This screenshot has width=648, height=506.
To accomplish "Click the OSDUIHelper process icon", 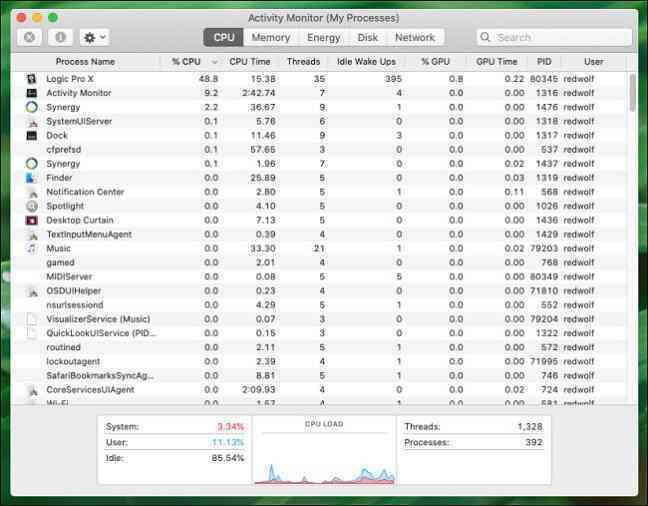I will pos(32,291).
